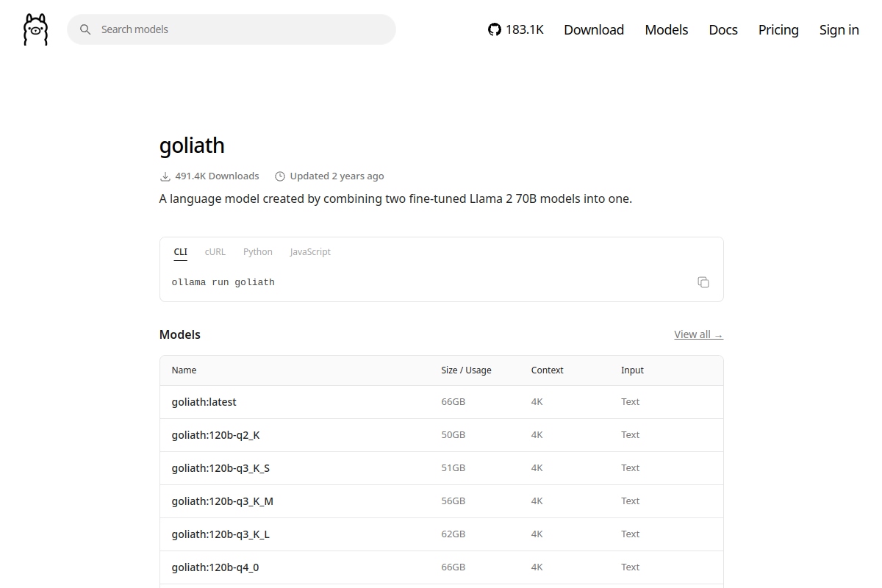Click the Input column header
The width and height of the screenshot is (882, 588).
[x=632, y=370]
